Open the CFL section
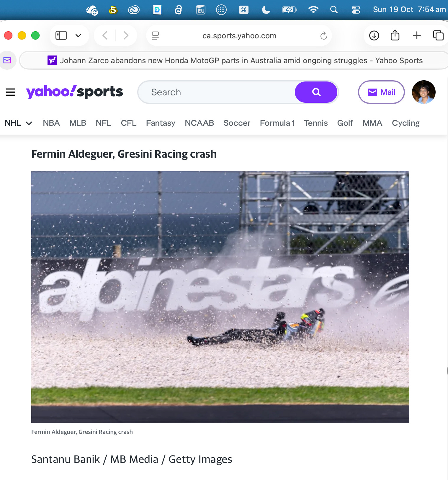Image resolution: width=448 pixels, height=480 pixels. coord(129,123)
